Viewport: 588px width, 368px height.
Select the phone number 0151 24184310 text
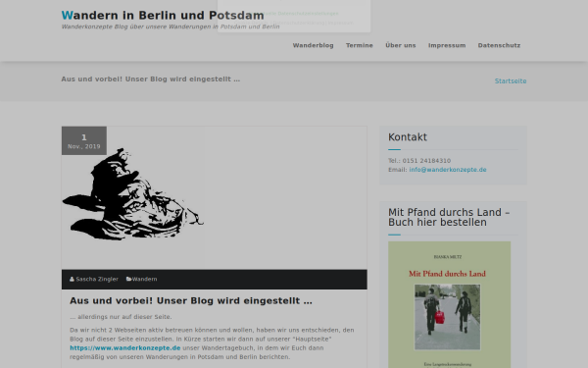click(426, 161)
